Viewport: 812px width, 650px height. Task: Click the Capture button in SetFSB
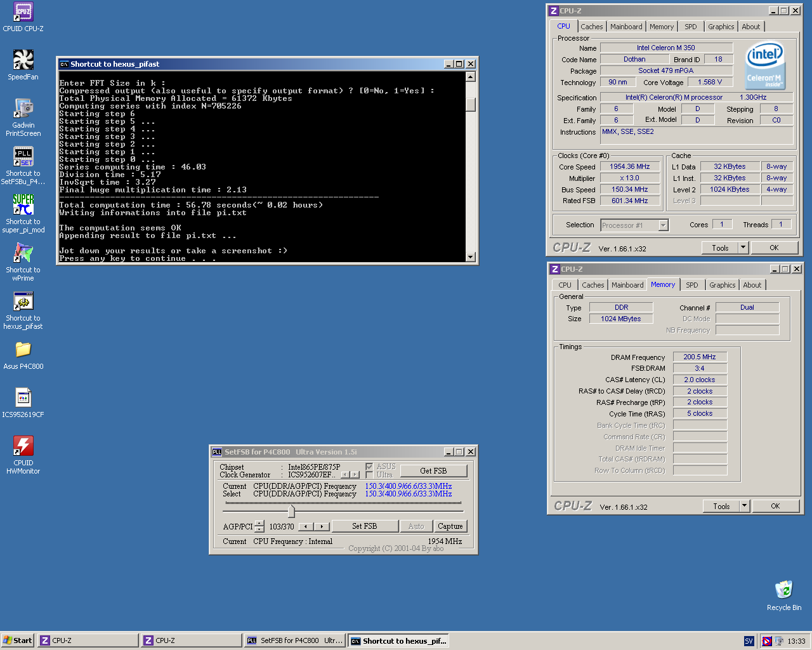[450, 526]
